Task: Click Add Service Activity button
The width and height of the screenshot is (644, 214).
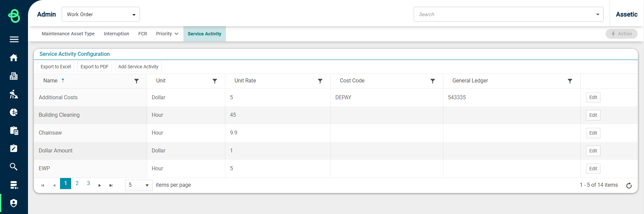Action: 138,67
